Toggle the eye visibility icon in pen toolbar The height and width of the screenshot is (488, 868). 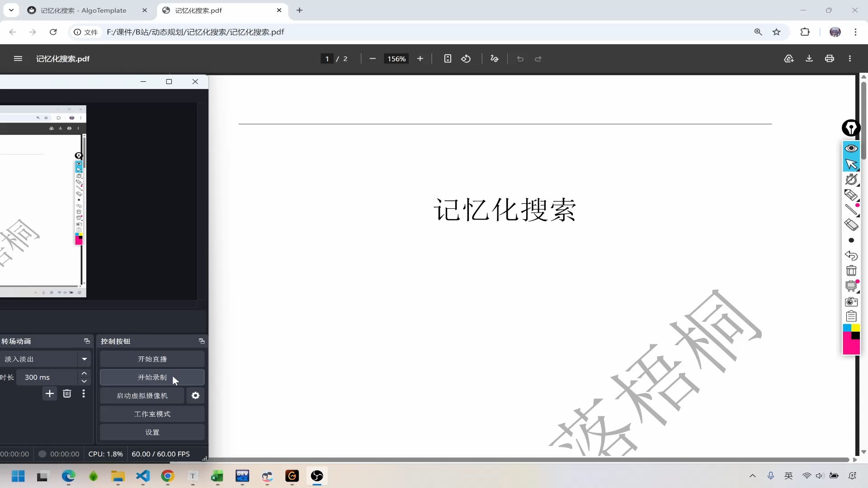click(851, 149)
